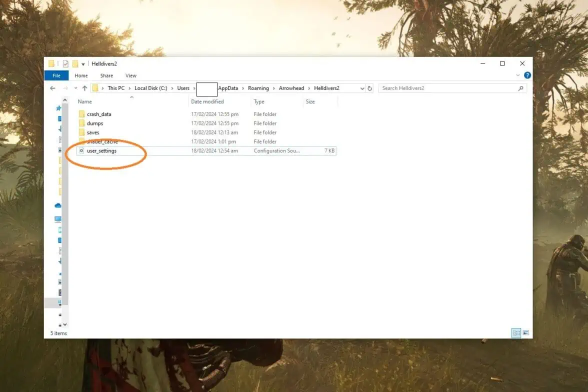The image size is (588, 392).
Task: Click the New folder icon in the title bar
Action: (x=75, y=64)
